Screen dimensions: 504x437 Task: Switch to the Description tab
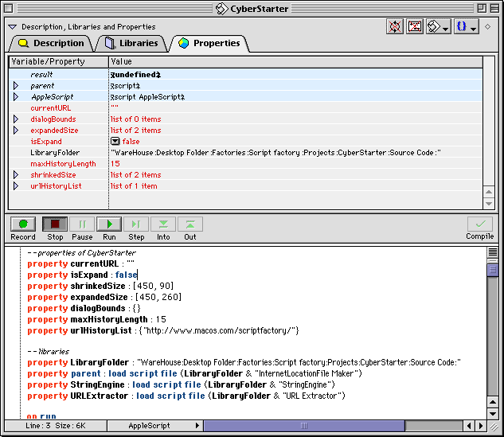[x=52, y=43]
